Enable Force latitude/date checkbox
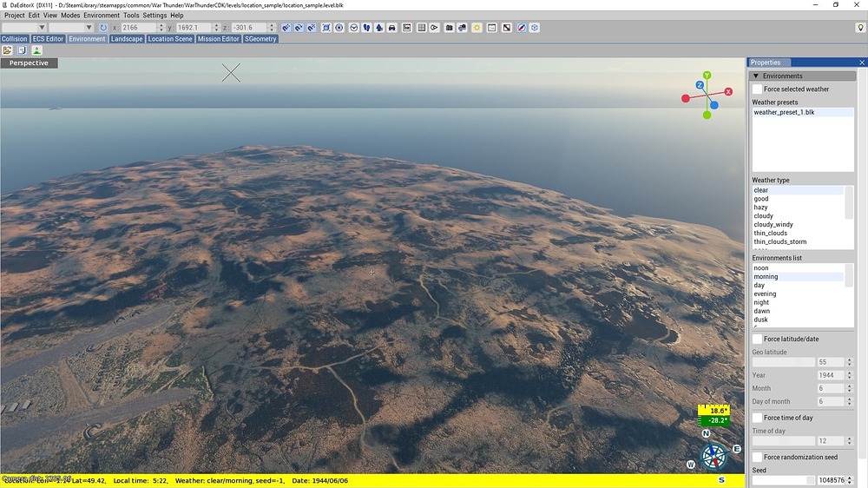Image resolution: width=868 pixels, height=488 pixels. pyautogui.click(x=757, y=339)
